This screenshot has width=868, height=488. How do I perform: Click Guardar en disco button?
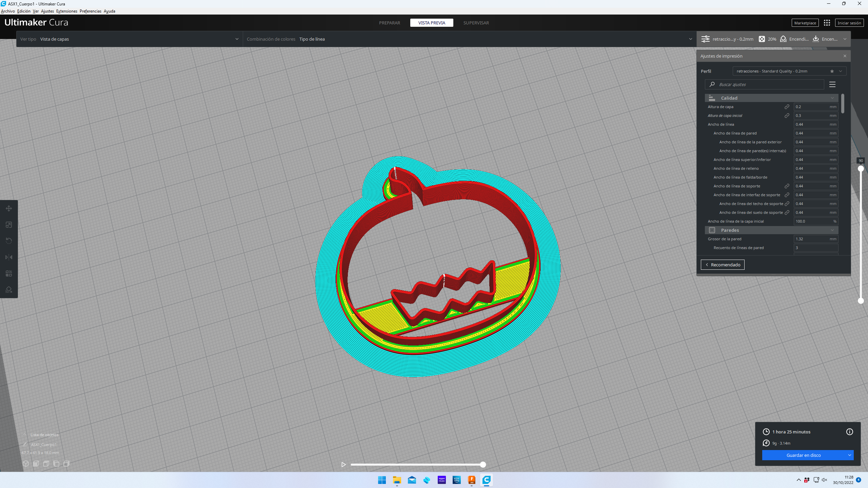pos(803,455)
